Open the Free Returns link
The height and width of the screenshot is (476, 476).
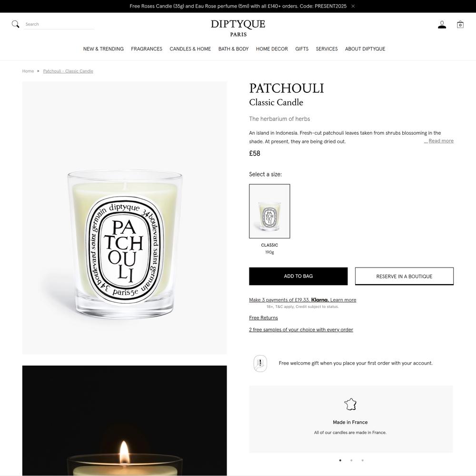click(x=263, y=318)
